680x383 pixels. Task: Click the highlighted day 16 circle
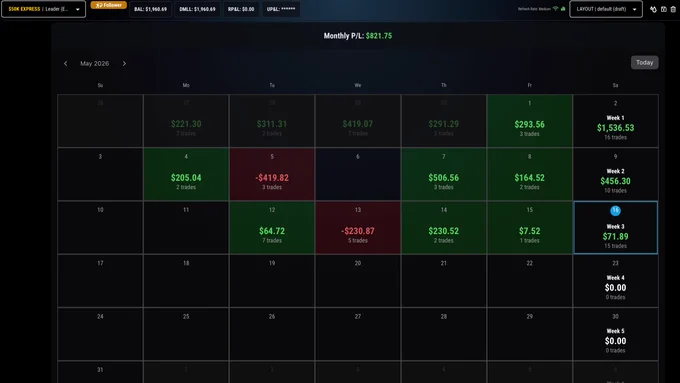click(615, 211)
